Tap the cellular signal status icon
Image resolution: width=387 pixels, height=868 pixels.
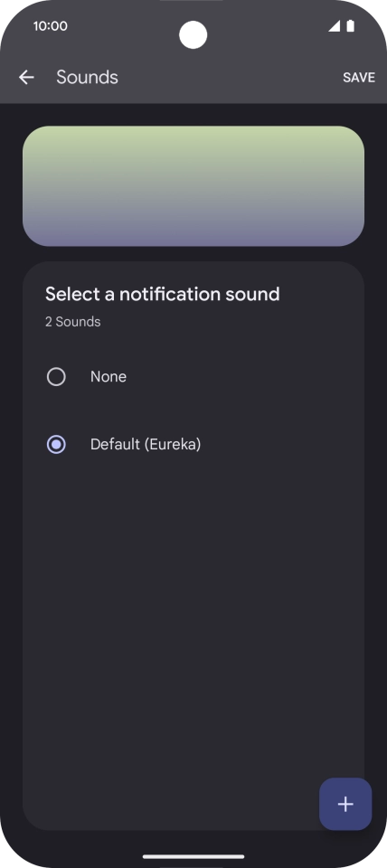point(334,26)
